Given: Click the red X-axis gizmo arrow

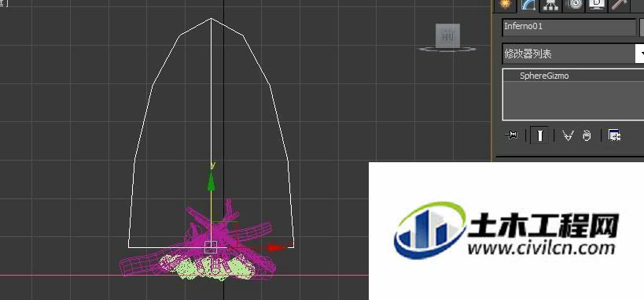Looking at the screenshot, I should 277,247.
